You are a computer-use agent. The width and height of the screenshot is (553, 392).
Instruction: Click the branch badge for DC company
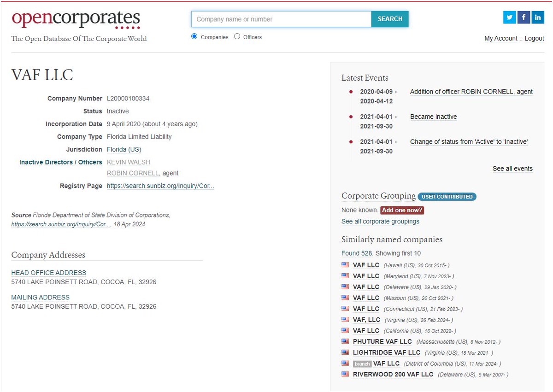(x=362, y=364)
